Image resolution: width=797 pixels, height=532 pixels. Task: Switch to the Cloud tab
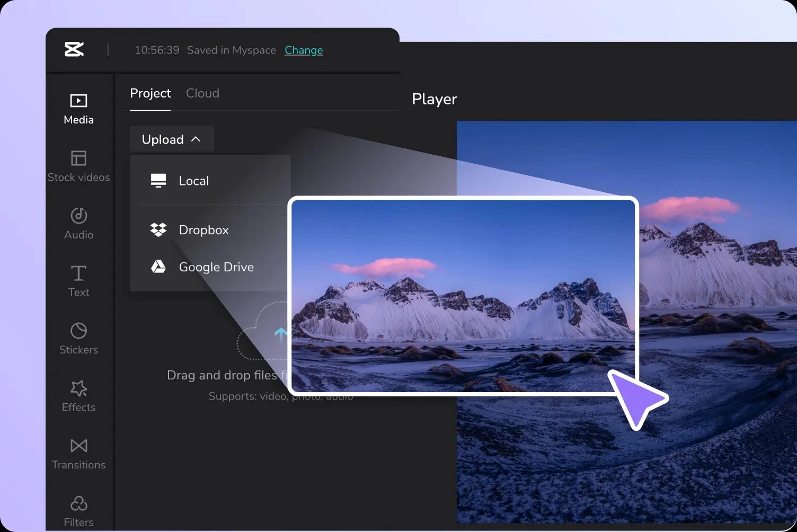pyautogui.click(x=202, y=93)
